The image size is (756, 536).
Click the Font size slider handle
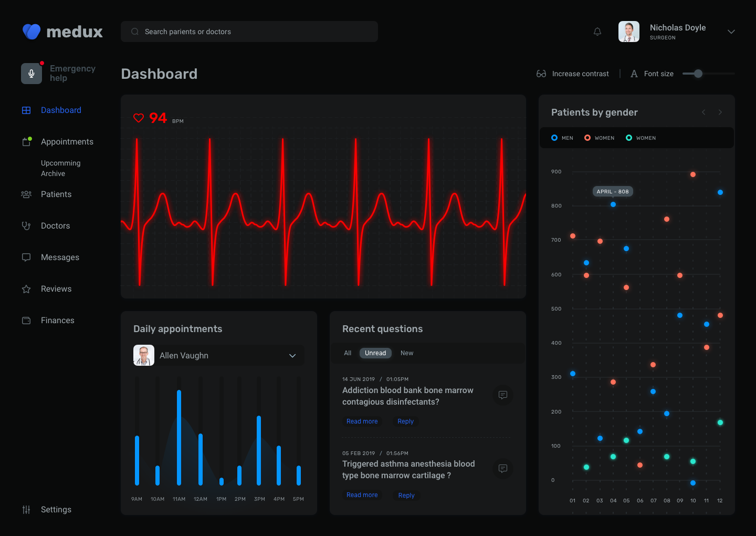(x=698, y=74)
